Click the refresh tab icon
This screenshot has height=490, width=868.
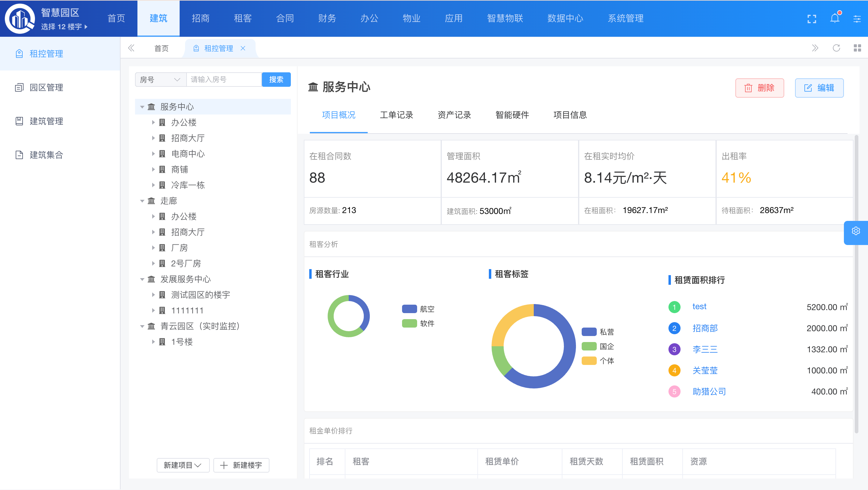coord(836,48)
